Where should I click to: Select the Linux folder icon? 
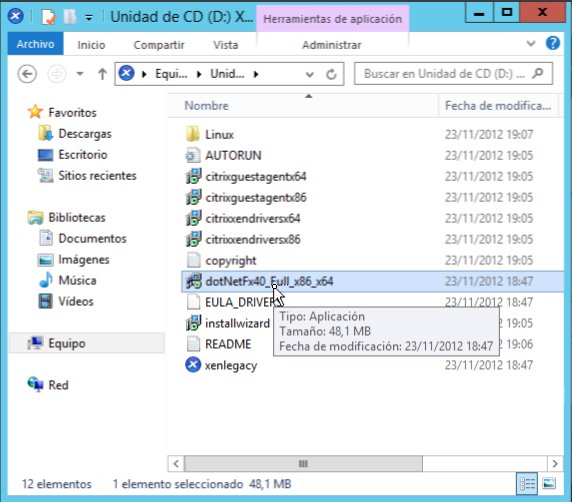pos(193,135)
